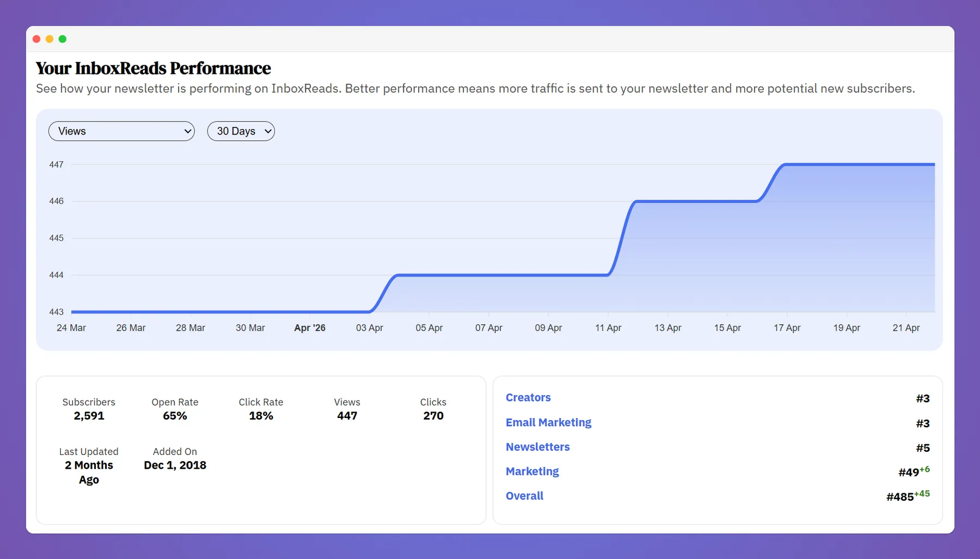This screenshot has height=559, width=980.
Task: Click the "03 Apr" x-axis label
Action: [x=370, y=328]
